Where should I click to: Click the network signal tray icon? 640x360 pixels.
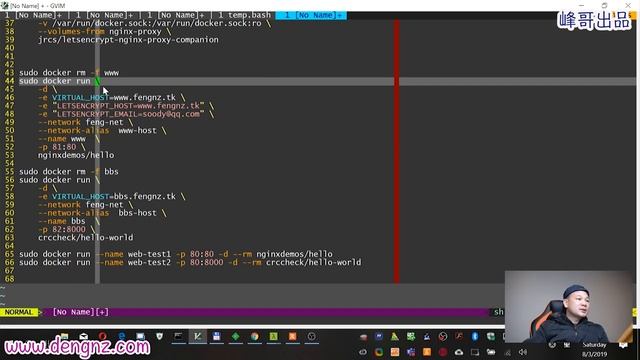coord(507,352)
